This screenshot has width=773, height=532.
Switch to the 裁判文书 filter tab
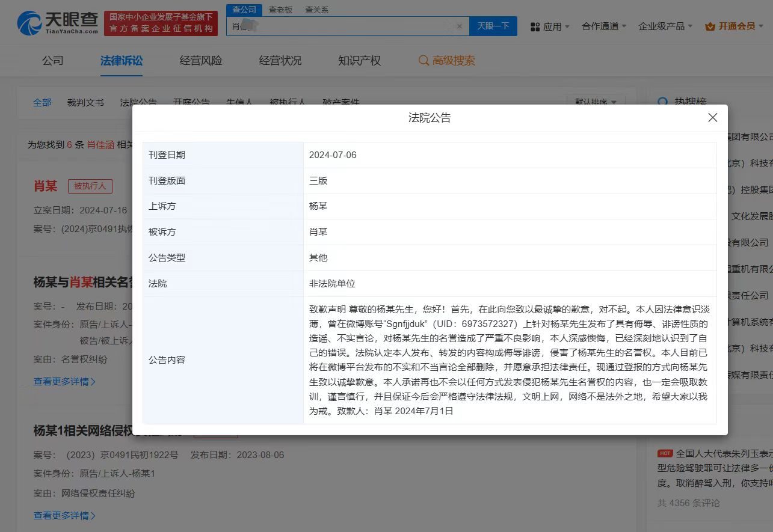pos(85,102)
